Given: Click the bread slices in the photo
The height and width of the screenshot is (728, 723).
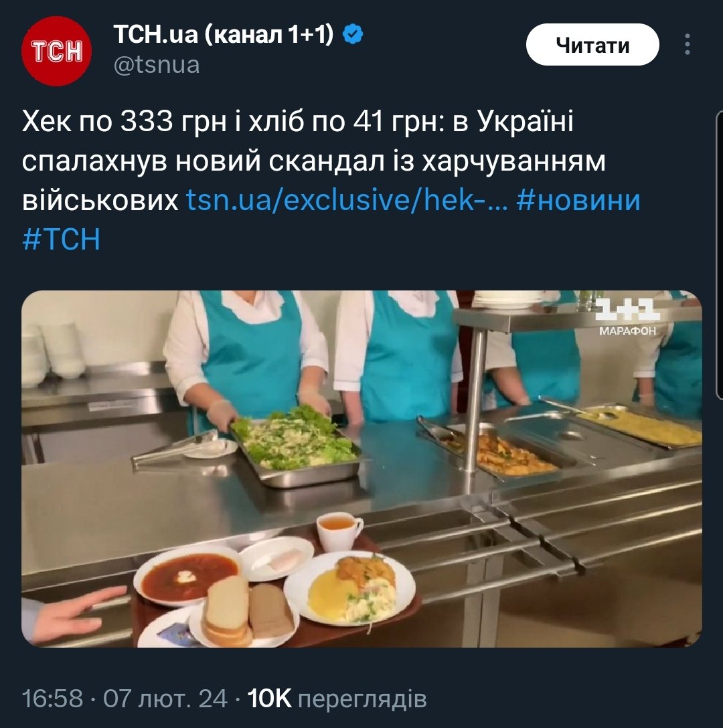Looking at the screenshot, I should point(248,610).
